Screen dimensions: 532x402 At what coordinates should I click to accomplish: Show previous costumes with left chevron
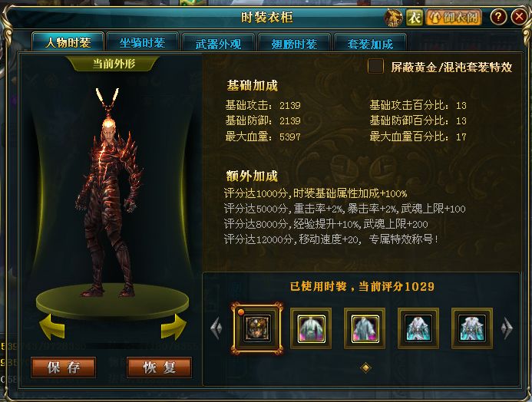coord(216,328)
